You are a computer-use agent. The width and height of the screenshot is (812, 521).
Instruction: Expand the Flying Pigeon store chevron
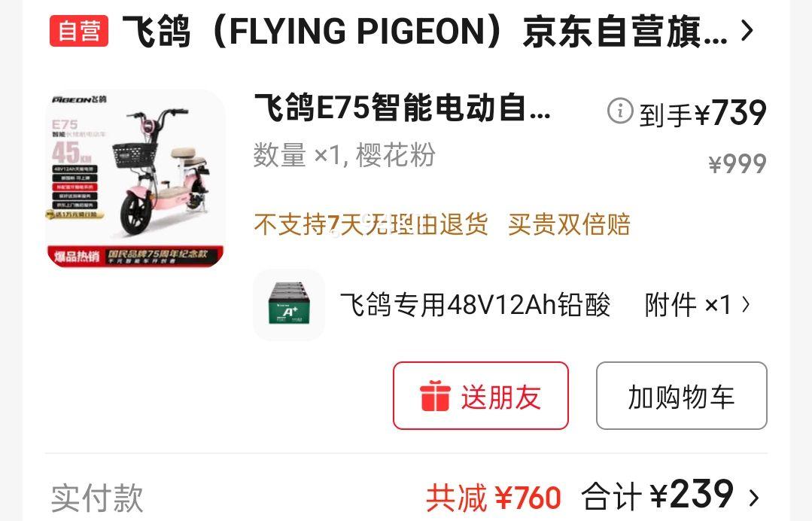pos(747,31)
